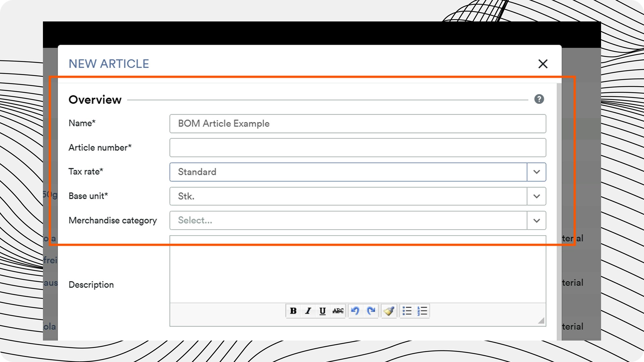Click the Name input field

tap(358, 124)
